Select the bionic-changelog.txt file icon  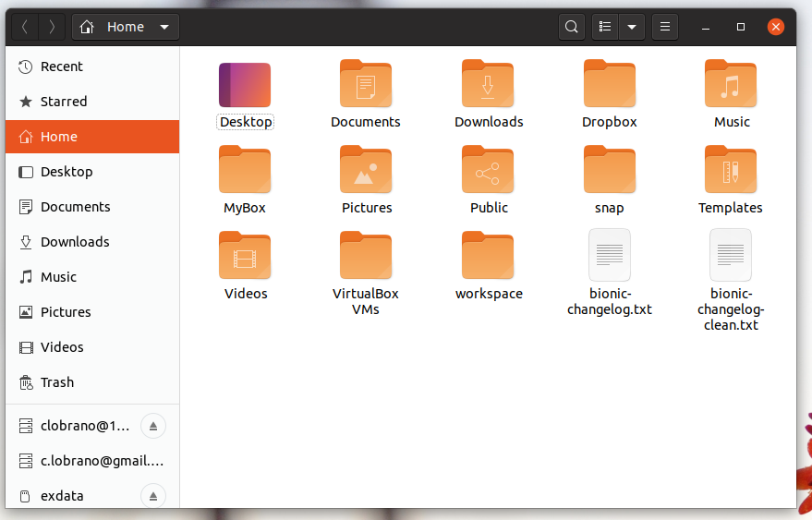tap(610, 255)
